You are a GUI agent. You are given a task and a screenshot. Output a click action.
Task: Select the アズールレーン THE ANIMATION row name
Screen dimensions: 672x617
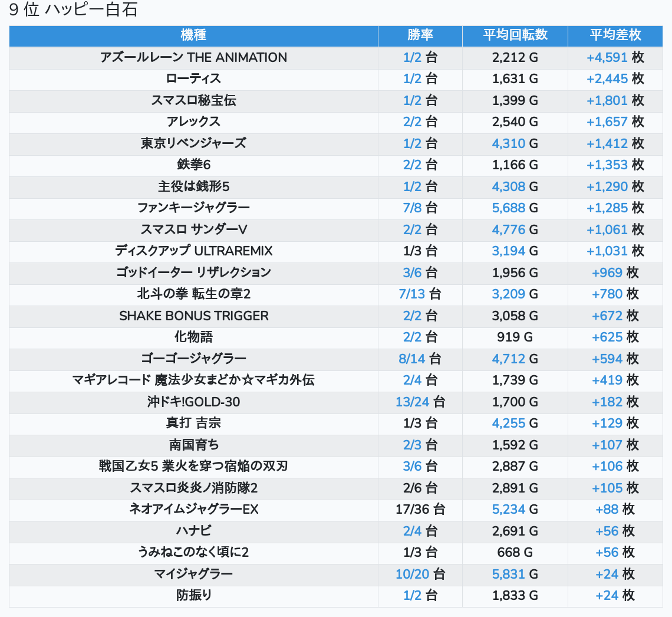click(x=193, y=57)
